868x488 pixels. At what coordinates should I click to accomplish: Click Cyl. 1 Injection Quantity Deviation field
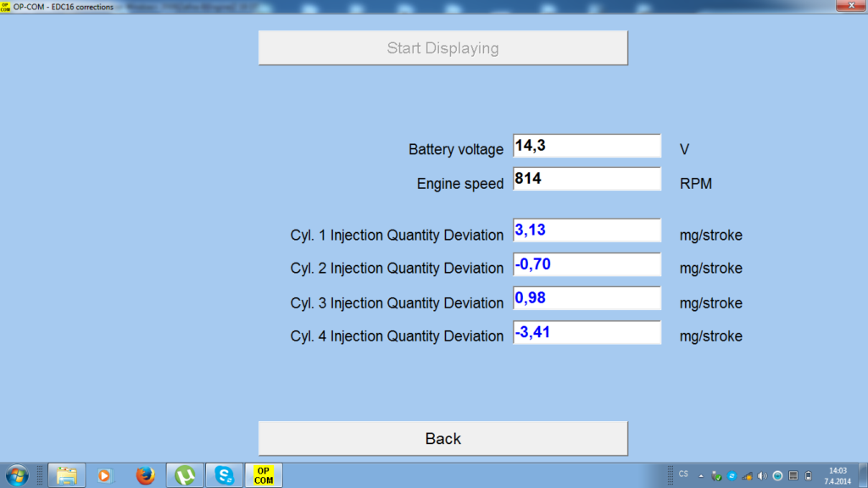[x=587, y=231]
